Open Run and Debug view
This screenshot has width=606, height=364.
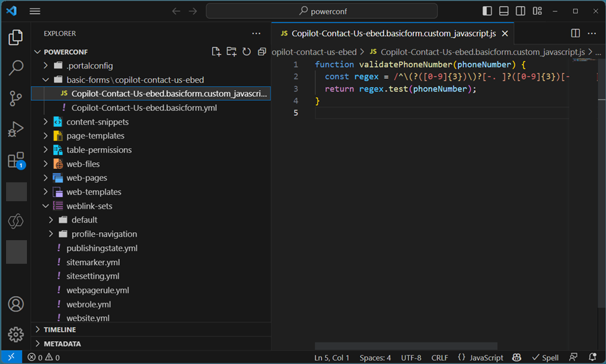[15, 130]
